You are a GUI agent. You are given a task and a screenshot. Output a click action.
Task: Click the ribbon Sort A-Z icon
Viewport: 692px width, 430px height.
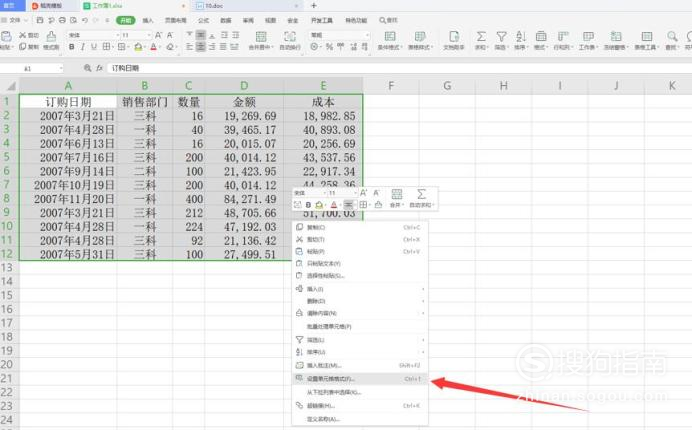(521, 36)
